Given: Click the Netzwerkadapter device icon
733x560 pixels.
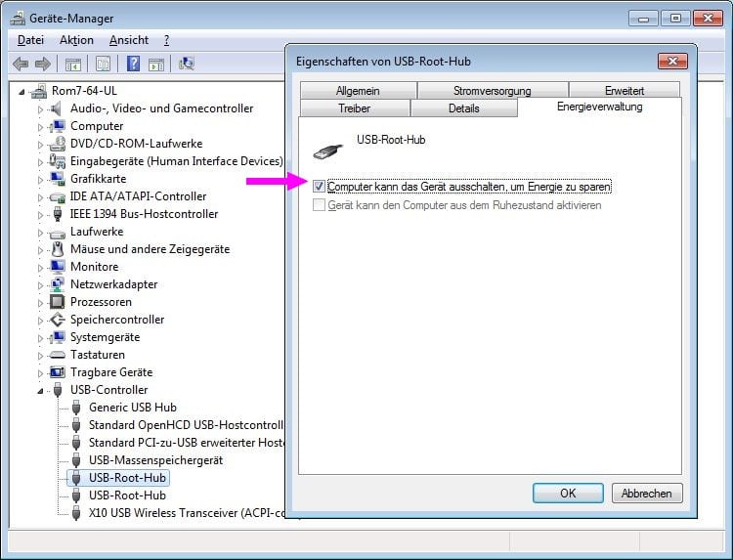Looking at the screenshot, I should [x=57, y=284].
